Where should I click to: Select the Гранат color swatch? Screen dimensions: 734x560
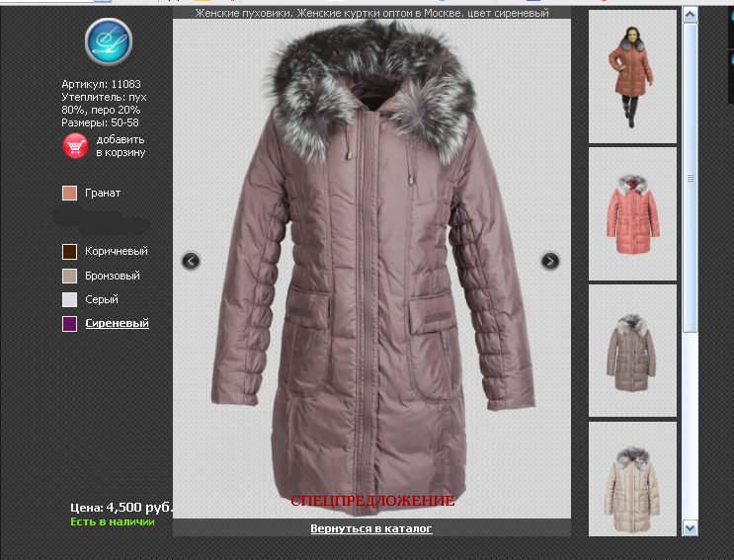69,193
